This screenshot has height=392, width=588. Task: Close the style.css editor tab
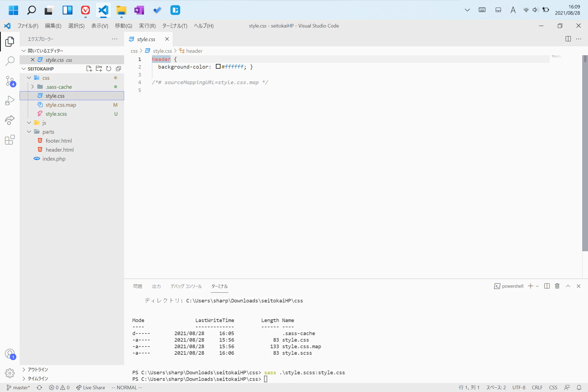tap(167, 39)
